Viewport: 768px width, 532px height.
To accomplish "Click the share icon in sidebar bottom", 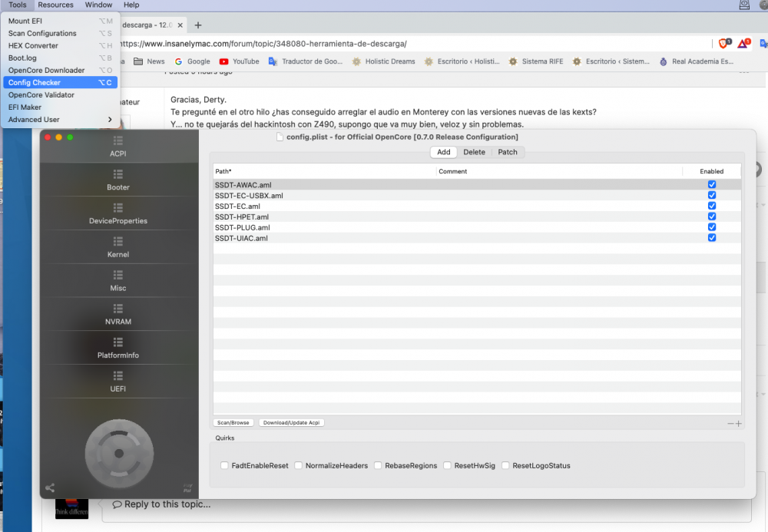I will tap(50, 487).
